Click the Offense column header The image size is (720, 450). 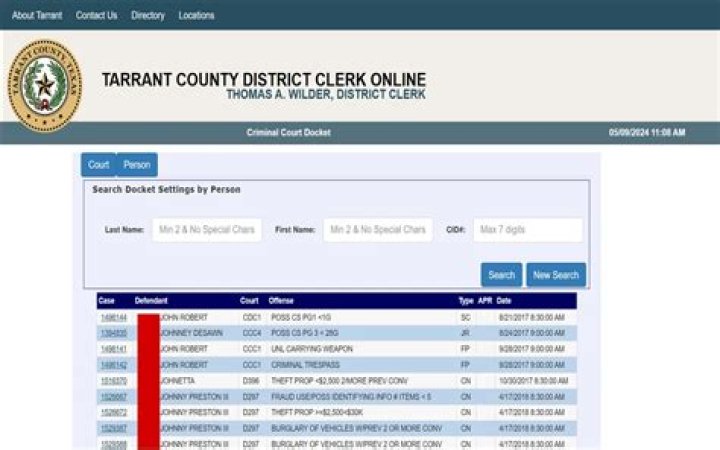(281, 301)
